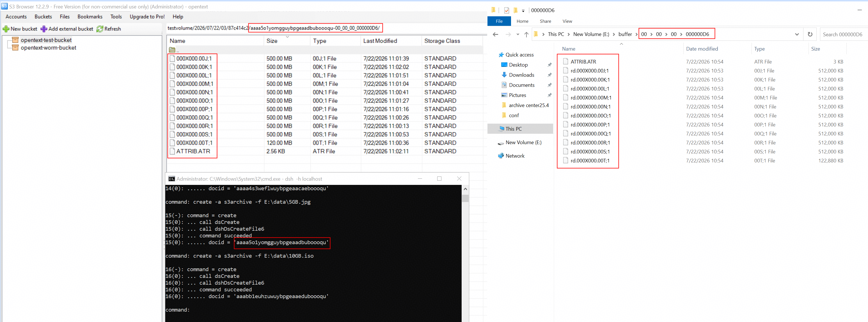Screen dimensions: 868x322
Task: Click Explorer quick access toolbar dropdown arrow
Action: pos(523,10)
